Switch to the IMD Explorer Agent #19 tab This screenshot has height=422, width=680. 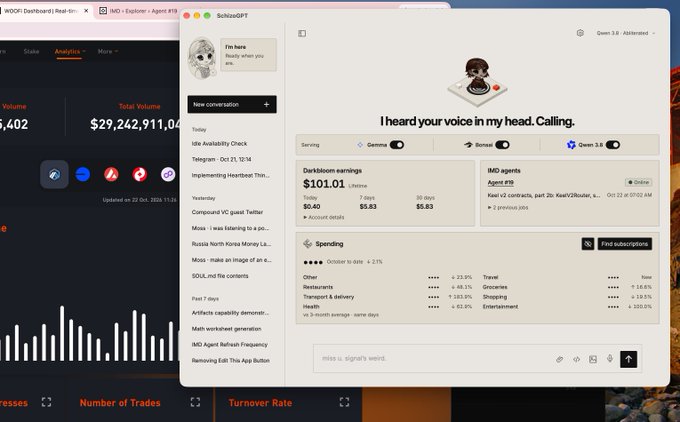(139, 11)
